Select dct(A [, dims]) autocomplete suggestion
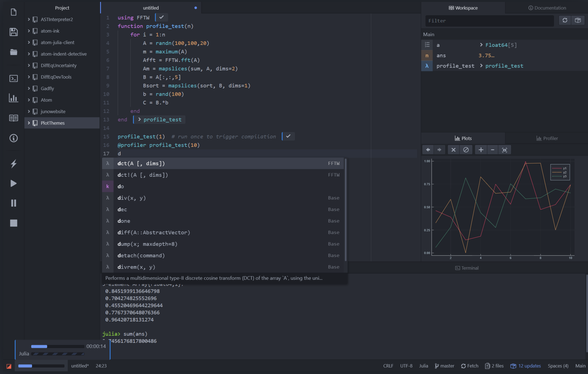The height and width of the screenshot is (374, 588). tap(223, 163)
